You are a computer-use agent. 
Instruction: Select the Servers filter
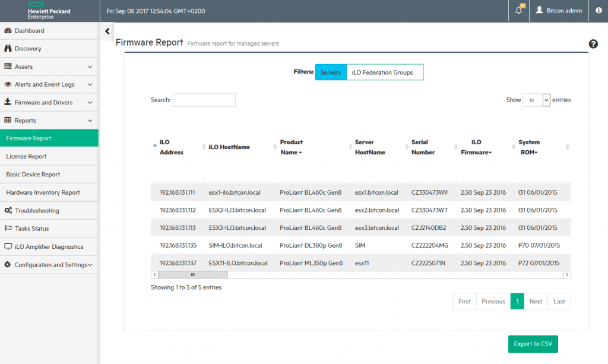[331, 72]
